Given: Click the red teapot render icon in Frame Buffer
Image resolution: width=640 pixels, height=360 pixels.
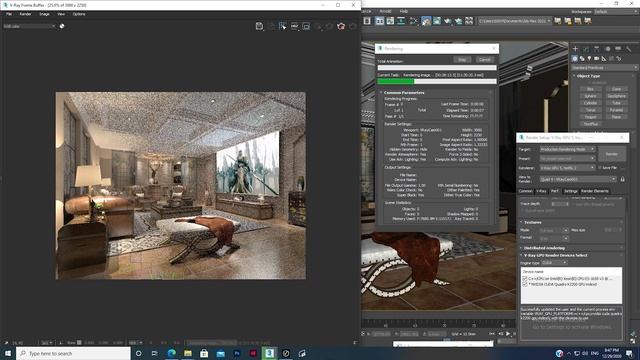Looking at the screenshot, I should (x=341, y=26).
